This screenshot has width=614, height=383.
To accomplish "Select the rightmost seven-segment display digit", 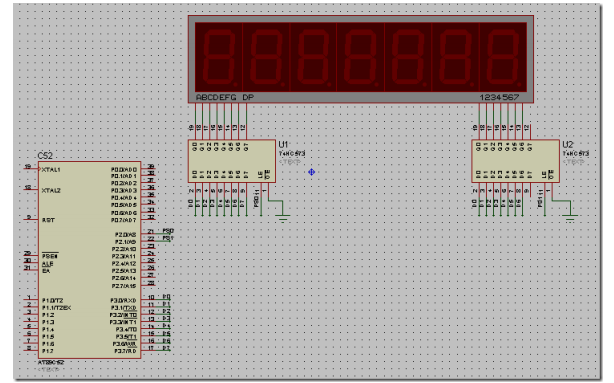I will click(x=503, y=57).
